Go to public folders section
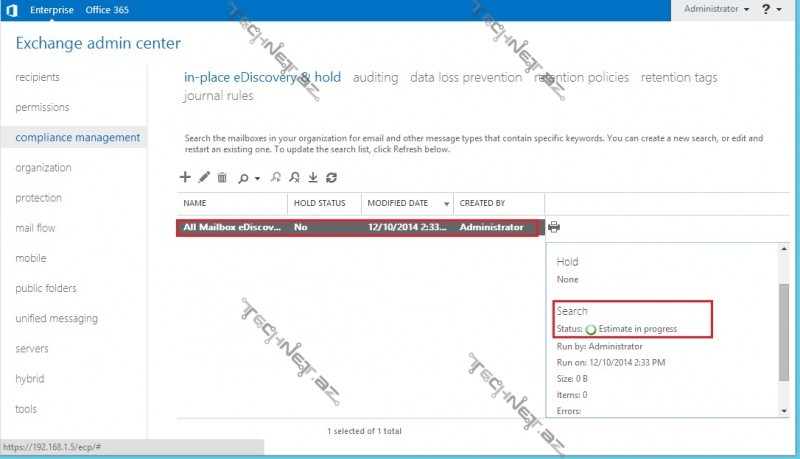 point(46,288)
